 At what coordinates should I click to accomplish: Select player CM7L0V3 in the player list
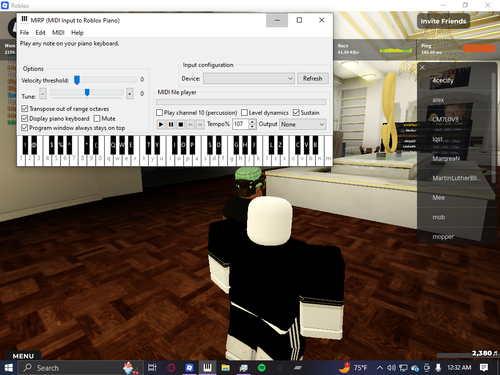pyautogui.click(x=445, y=119)
